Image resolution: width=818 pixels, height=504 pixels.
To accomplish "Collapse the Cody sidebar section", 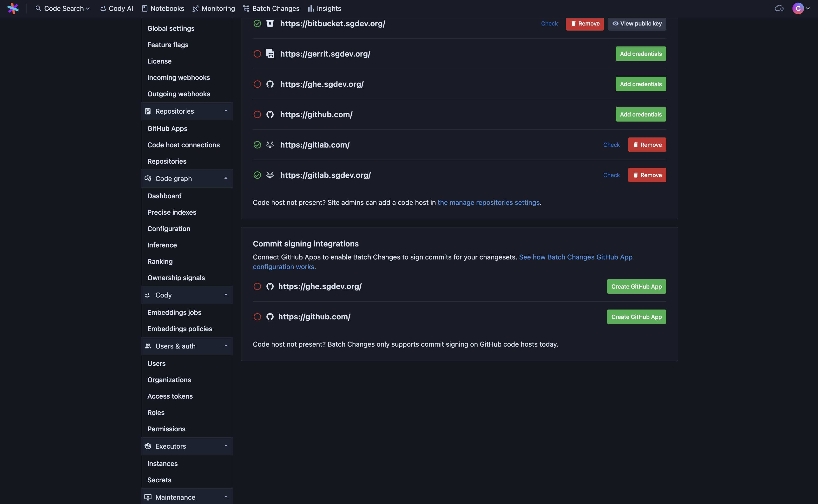I will point(226,295).
